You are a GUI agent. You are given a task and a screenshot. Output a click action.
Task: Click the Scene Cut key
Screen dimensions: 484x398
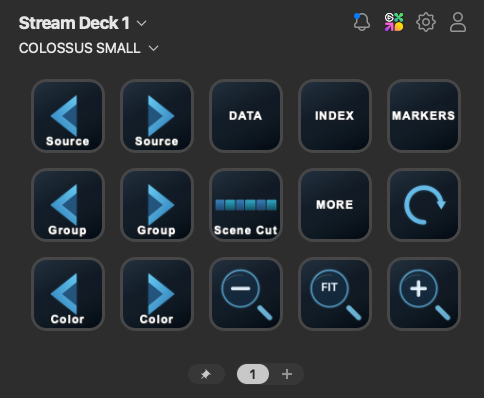[246, 205]
